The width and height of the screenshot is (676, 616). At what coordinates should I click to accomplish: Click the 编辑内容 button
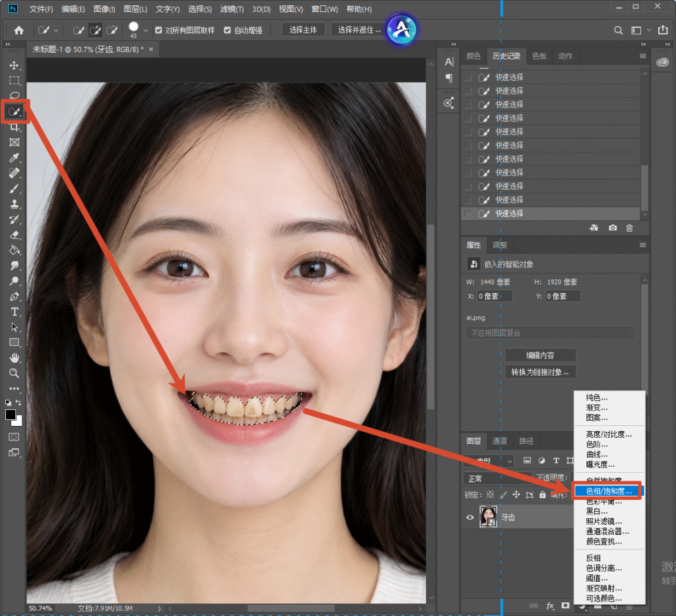click(540, 356)
